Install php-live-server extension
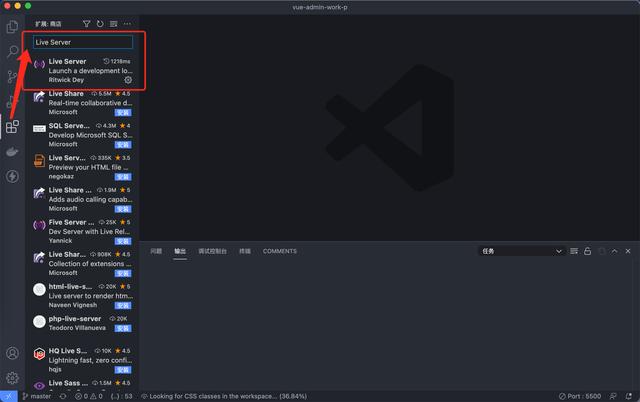The image size is (640, 402). click(123, 329)
